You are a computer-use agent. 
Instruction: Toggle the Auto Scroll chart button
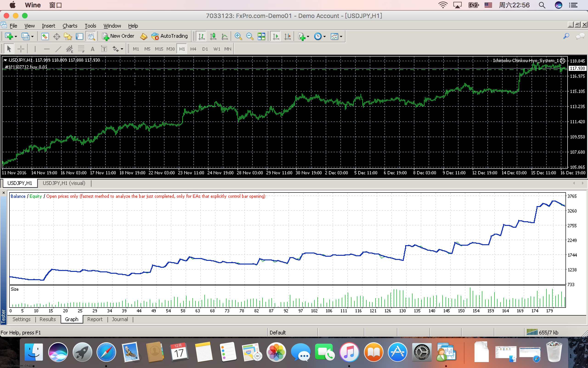pyautogui.click(x=276, y=36)
